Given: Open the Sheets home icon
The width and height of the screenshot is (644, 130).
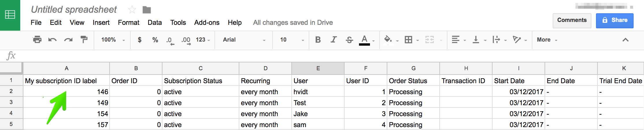Looking at the screenshot, I should point(10,15).
